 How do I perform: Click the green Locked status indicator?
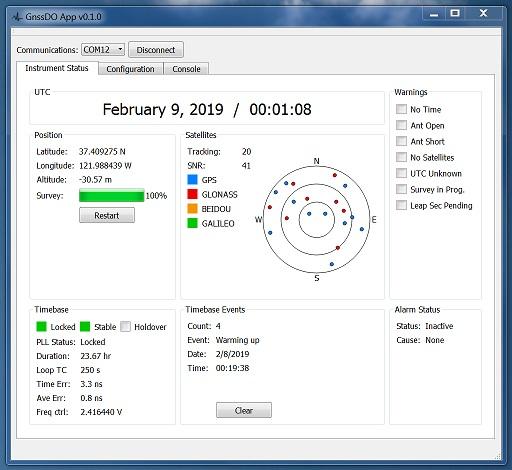[41, 326]
